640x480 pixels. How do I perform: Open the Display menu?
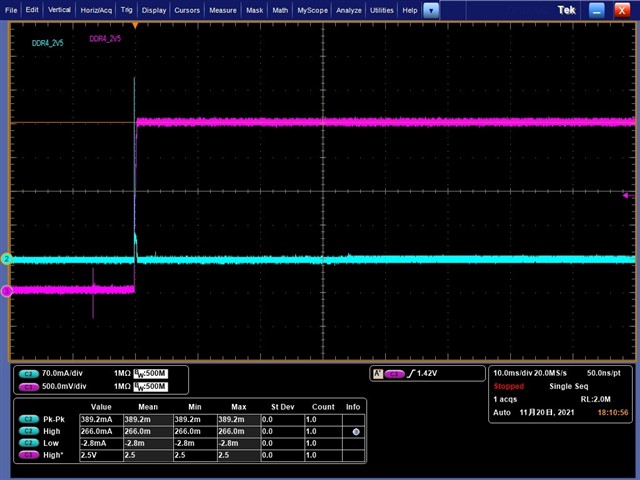[x=154, y=10]
